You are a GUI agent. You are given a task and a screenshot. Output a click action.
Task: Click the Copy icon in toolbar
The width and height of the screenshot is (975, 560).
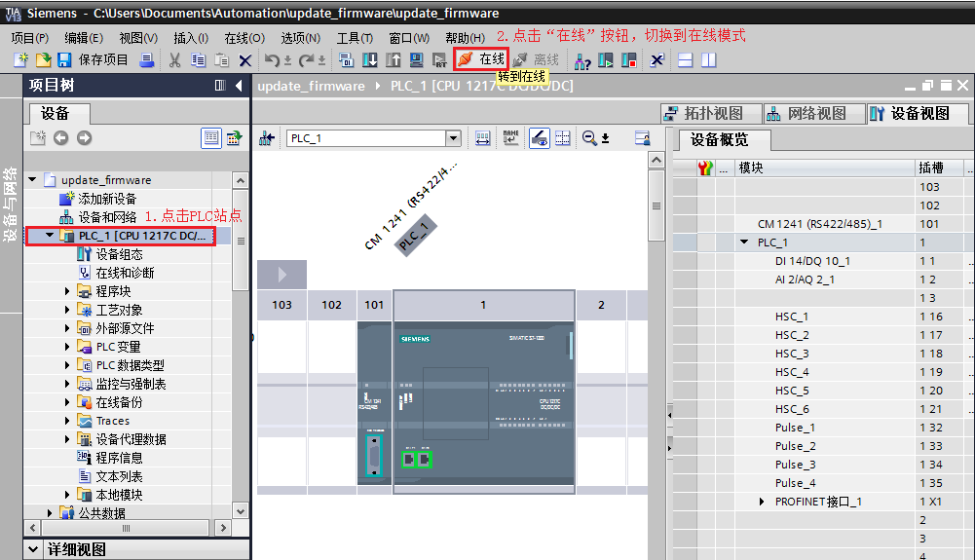(x=199, y=59)
